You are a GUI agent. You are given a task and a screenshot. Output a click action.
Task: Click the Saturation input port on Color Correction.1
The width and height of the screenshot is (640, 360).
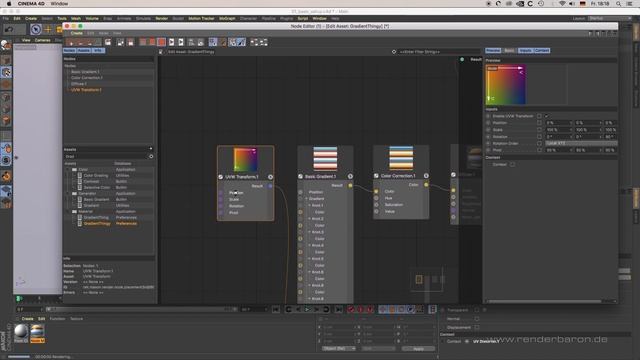[x=376, y=205]
